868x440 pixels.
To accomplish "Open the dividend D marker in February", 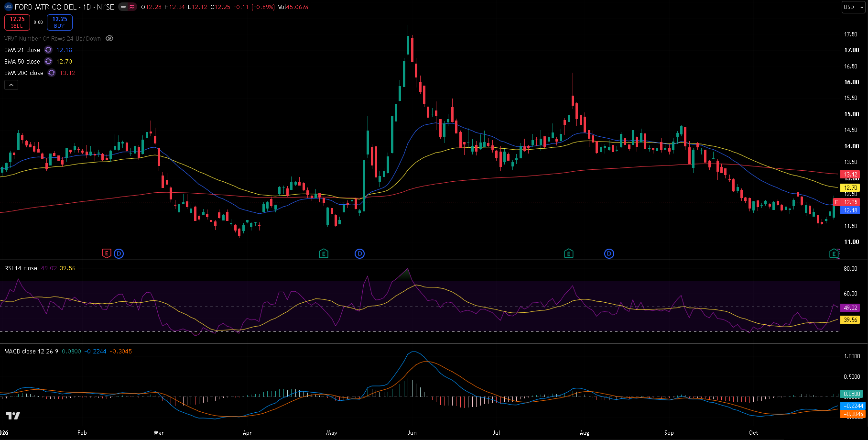I will tap(119, 253).
